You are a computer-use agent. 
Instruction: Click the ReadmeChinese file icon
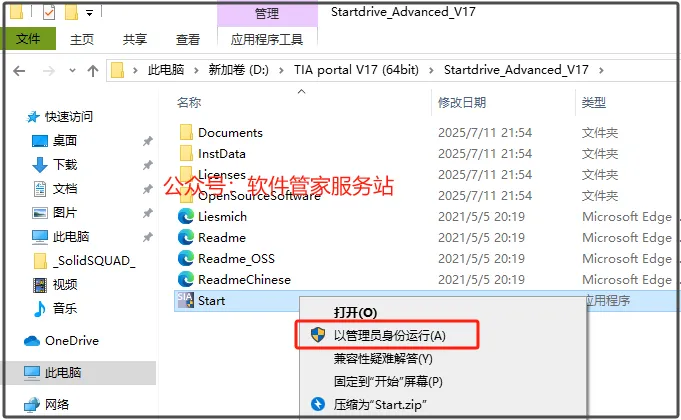point(185,279)
